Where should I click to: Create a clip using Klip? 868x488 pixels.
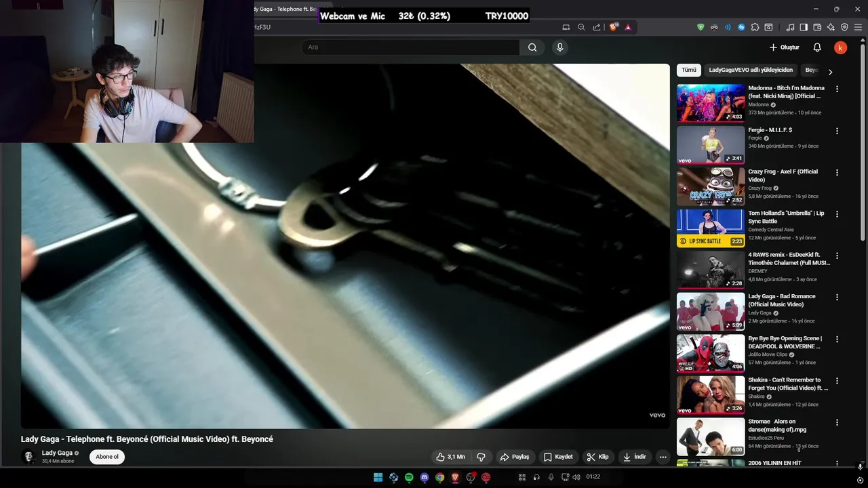[597, 457]
